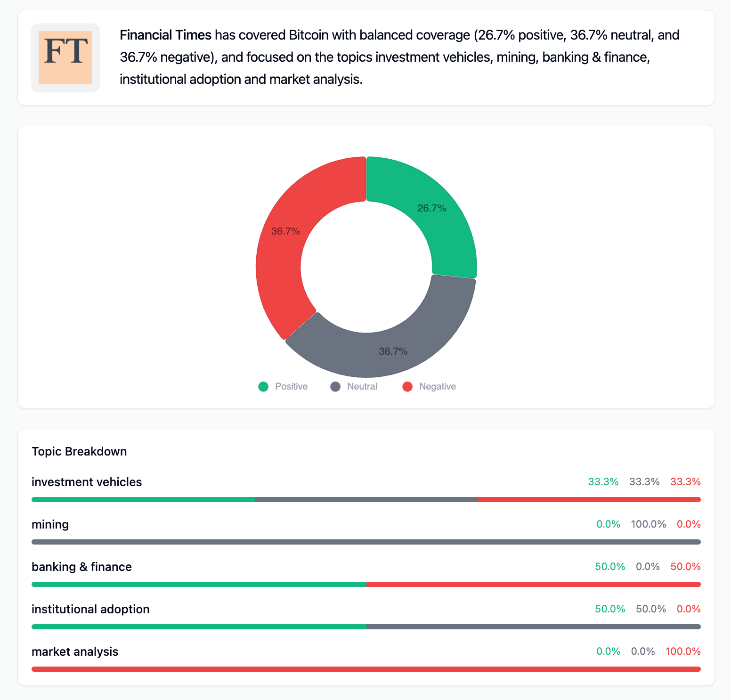The width and height of the screenshot is (731, 700).
Task: Click green portion of banking & finance bar
Action: [x=198, y=584]
